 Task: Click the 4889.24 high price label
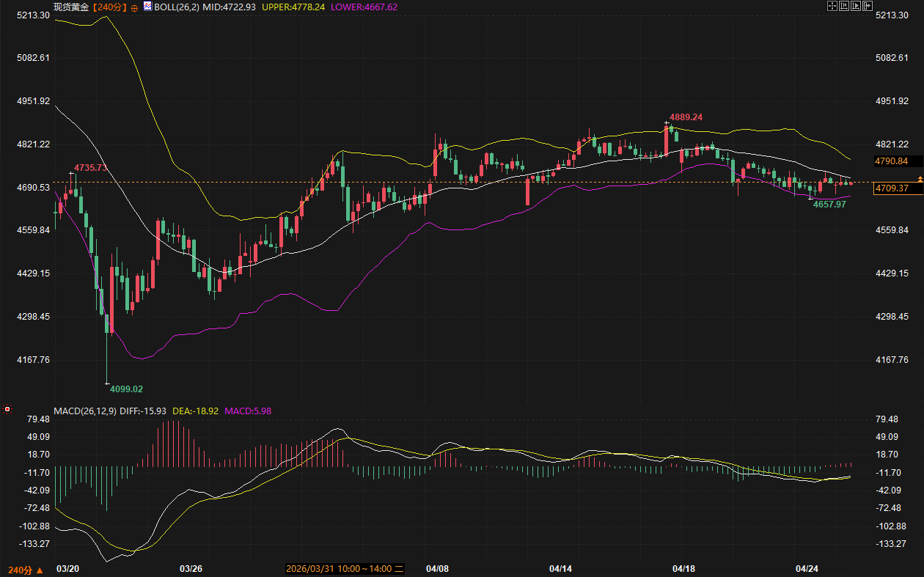686,117
